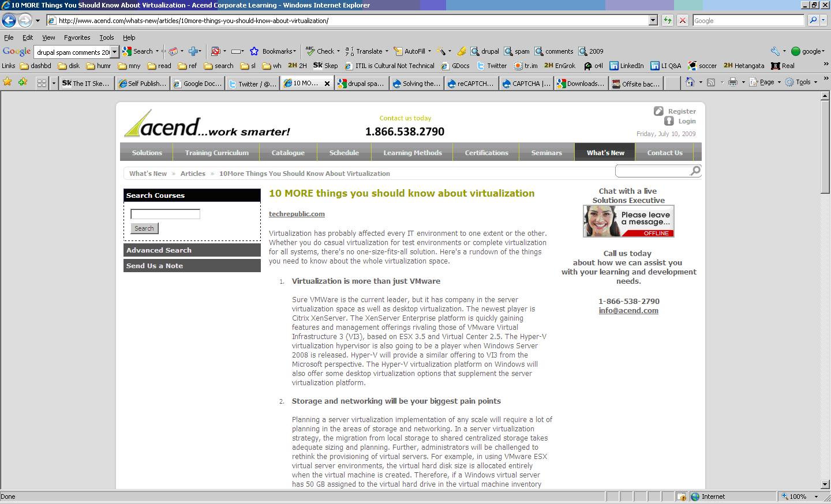
Task: Open the Favorites Center star icon
Action: click(x=8, y=82)
